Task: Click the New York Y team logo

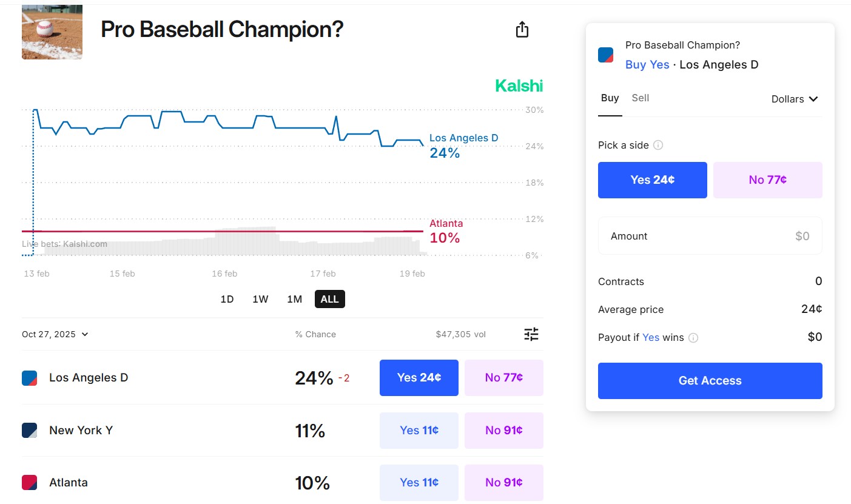Action: (29, 431)
